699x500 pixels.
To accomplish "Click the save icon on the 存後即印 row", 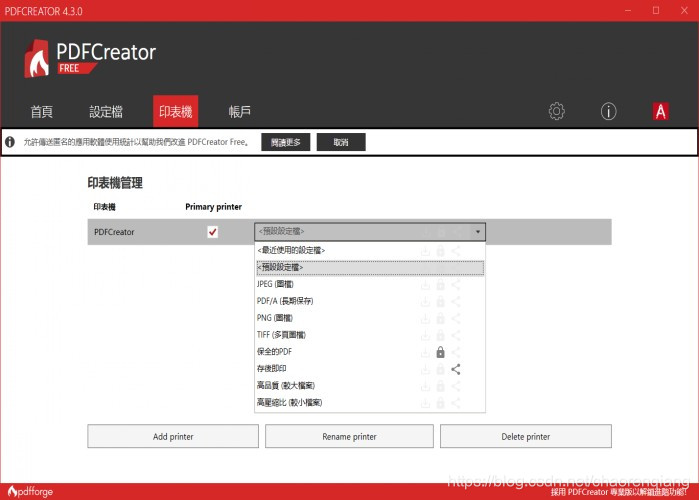I will [425, 369].
